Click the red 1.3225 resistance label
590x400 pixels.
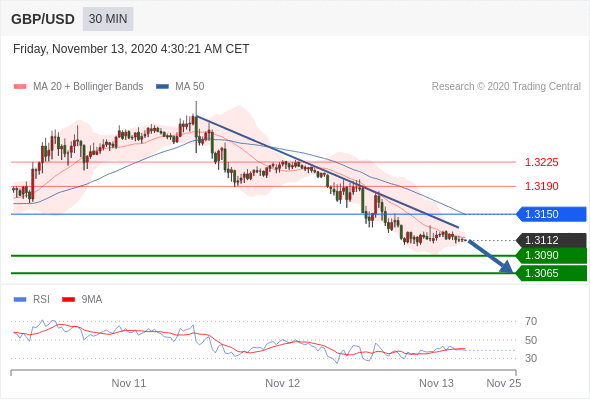541,163
